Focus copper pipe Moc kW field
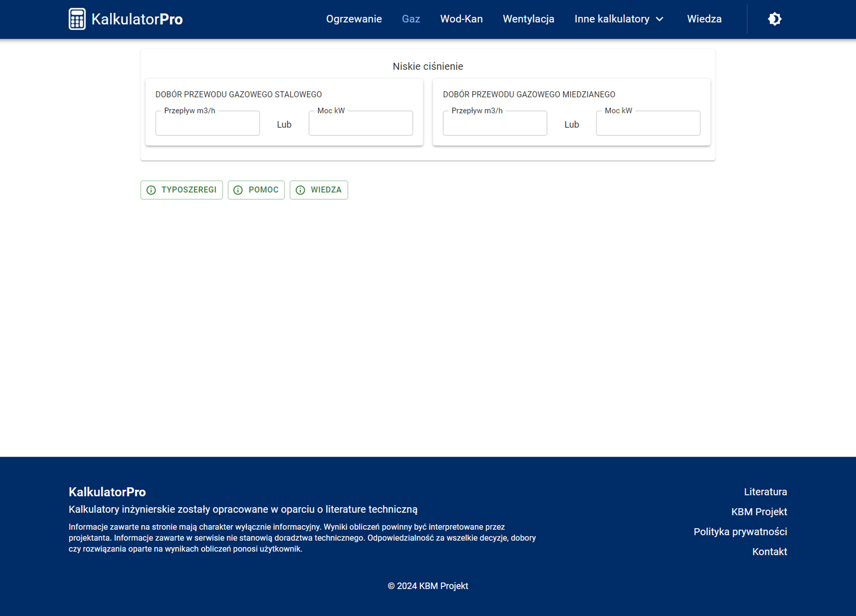This screenshot has height=616, width=856. [x=648, y=123]
